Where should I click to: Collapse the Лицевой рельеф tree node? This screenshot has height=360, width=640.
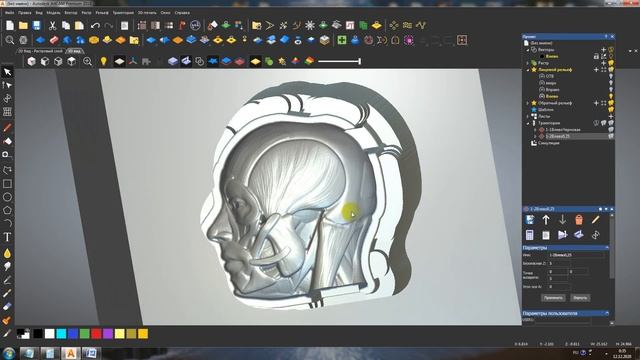528,70
